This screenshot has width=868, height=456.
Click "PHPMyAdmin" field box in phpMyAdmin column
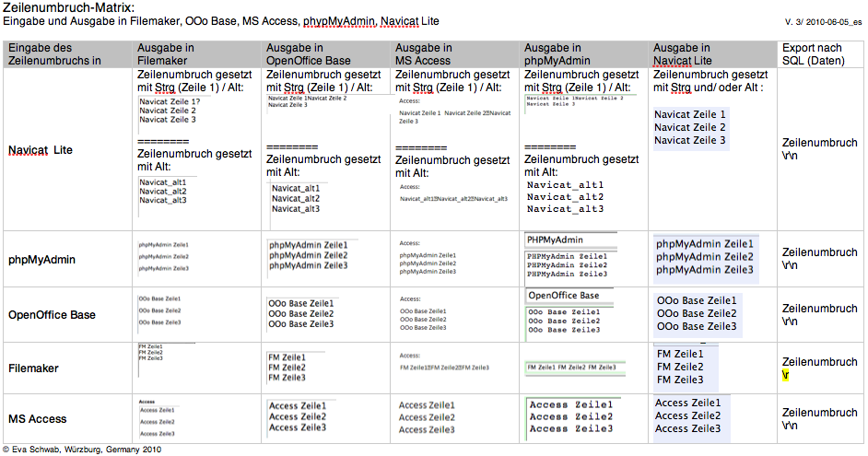tap(570, 240)
